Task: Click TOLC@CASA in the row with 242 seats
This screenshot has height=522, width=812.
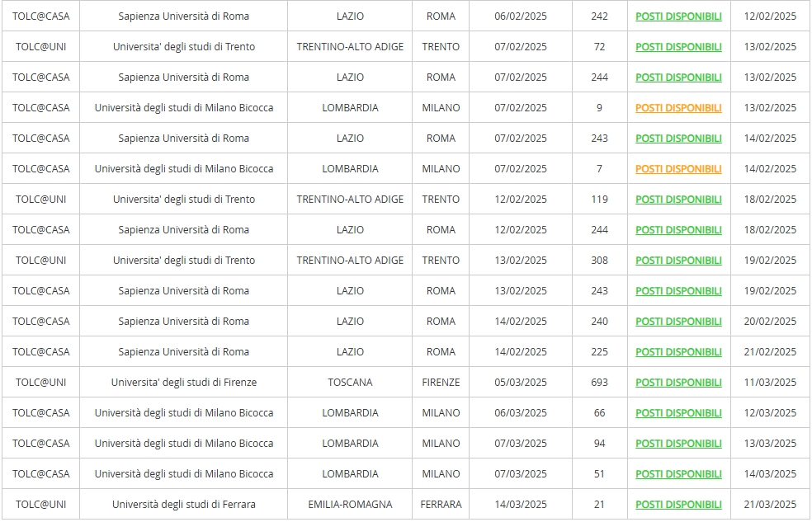Action: coord(41,16)
